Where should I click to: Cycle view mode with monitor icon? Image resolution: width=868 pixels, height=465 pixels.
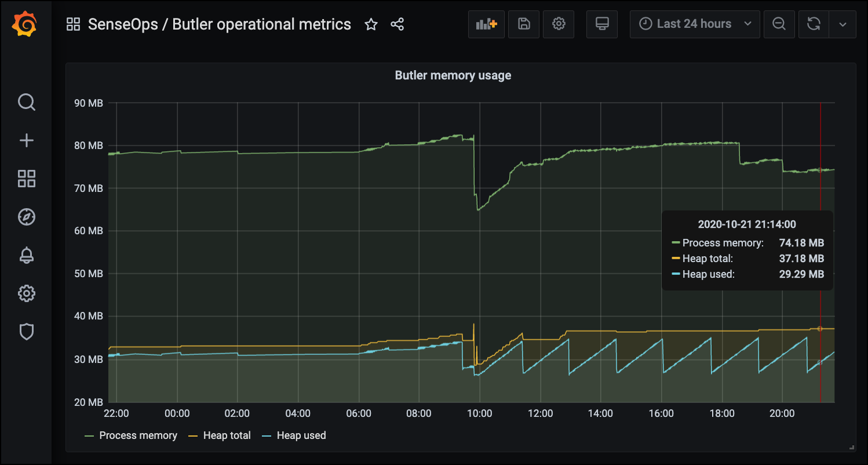coord(602,24)
